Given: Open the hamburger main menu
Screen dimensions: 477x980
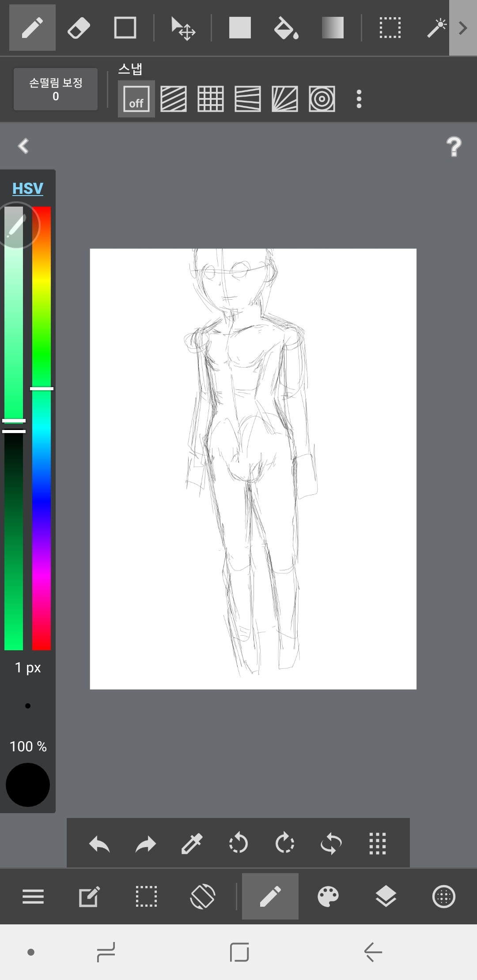Looking at the screenshot, I should pyautogui.click(x=33, y=897).
